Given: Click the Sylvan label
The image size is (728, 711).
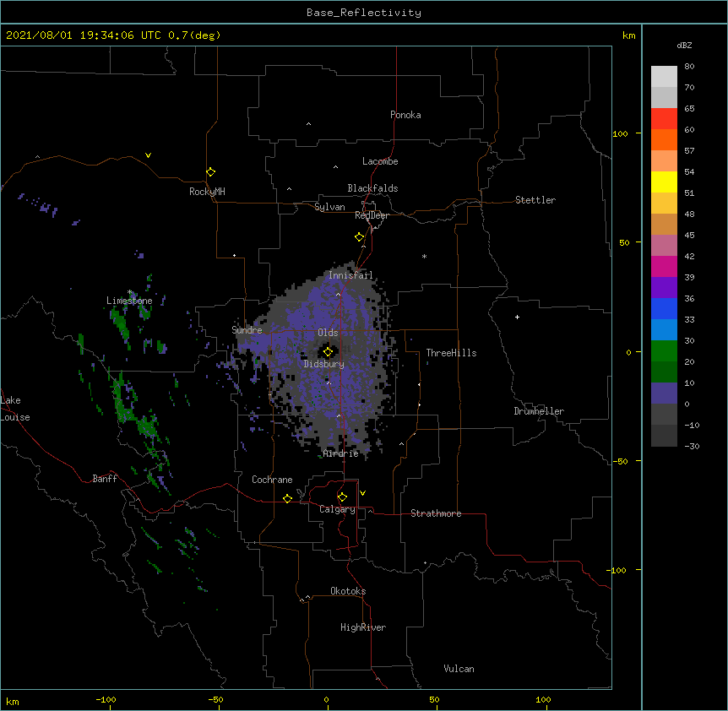Looking at the screenshot, I should [329, 207].
